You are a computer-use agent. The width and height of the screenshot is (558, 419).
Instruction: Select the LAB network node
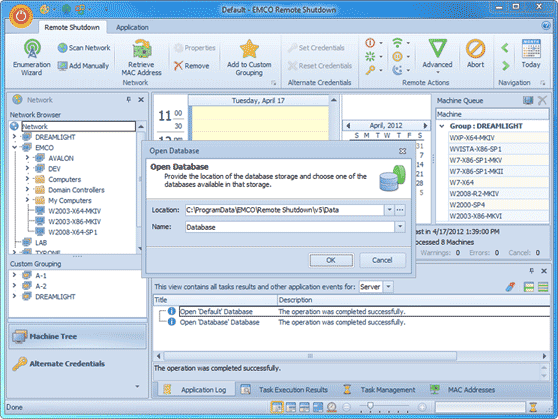click(41, 242)
